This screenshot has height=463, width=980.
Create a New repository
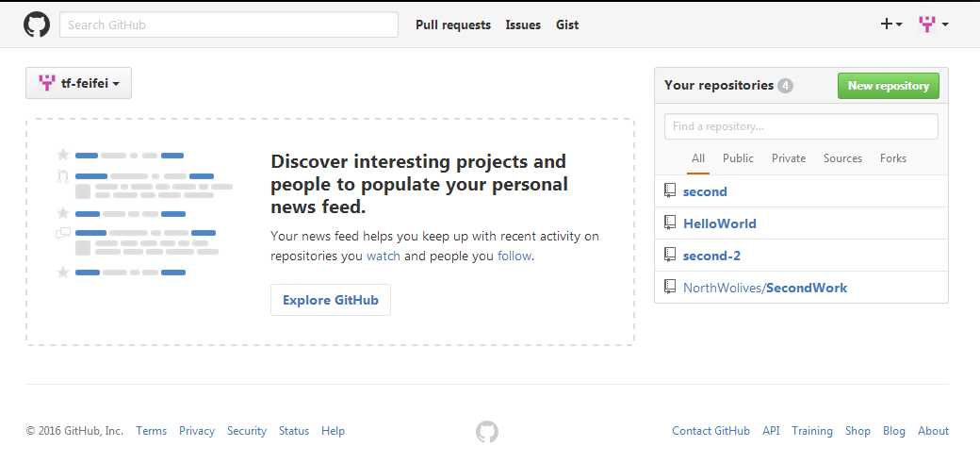[888, 86]
